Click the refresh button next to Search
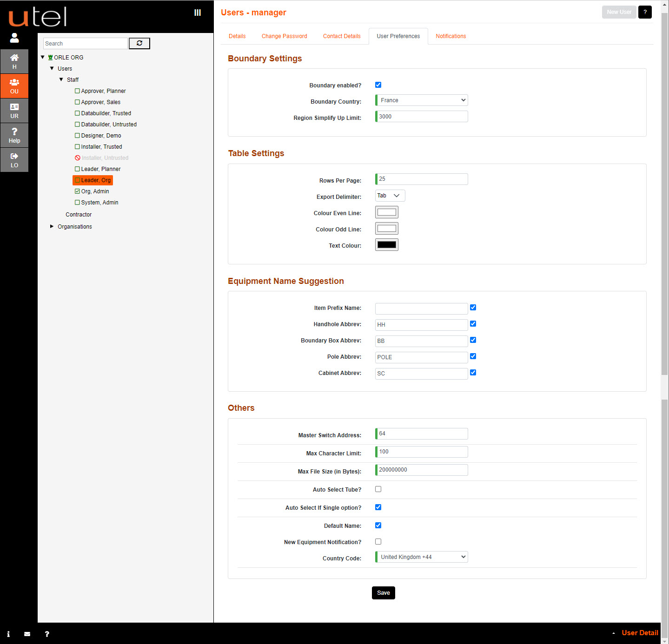 [x=139, y=43]
